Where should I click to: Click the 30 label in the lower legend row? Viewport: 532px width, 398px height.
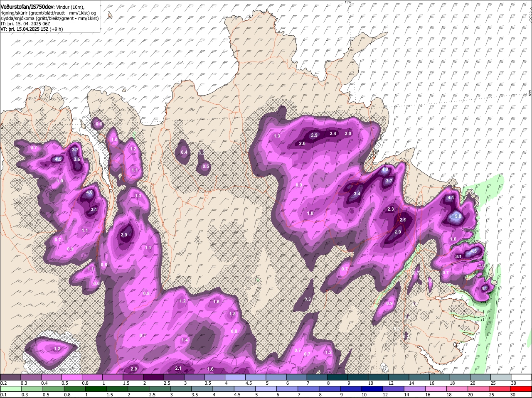tap(512, 395)
